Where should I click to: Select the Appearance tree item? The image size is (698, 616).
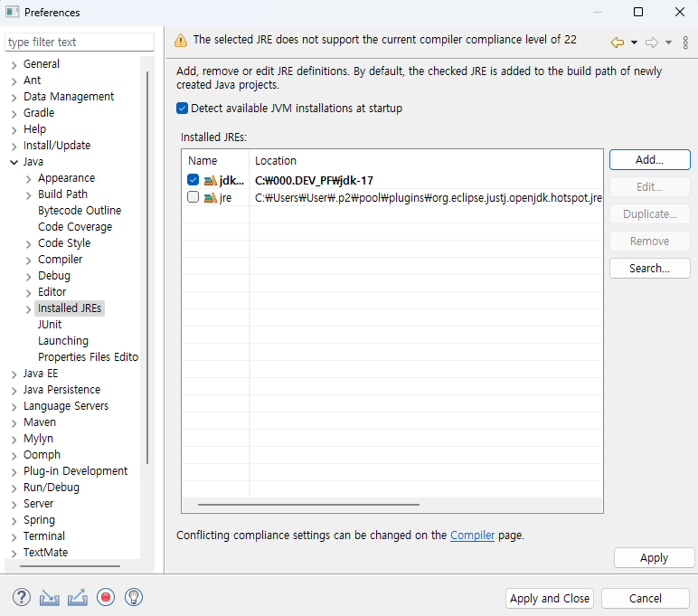(66, 177)
